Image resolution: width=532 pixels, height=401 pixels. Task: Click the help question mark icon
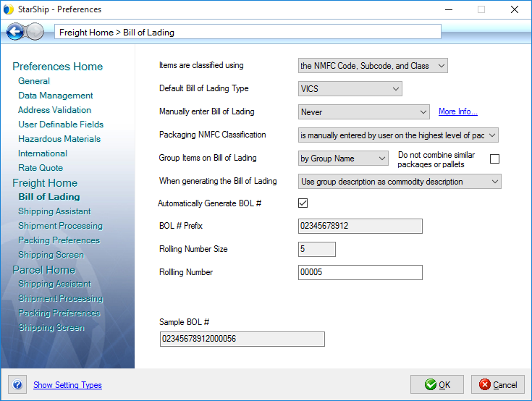click(x=17, y=385)
